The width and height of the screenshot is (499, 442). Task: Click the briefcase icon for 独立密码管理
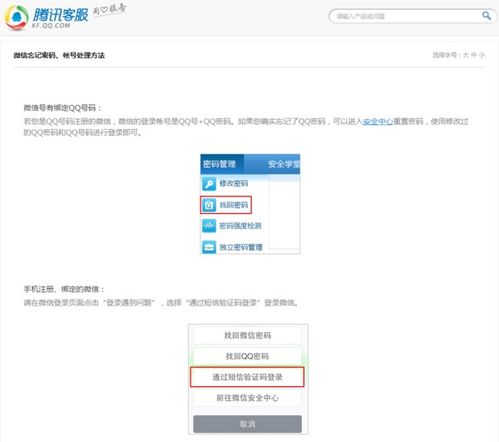(209, 247)
